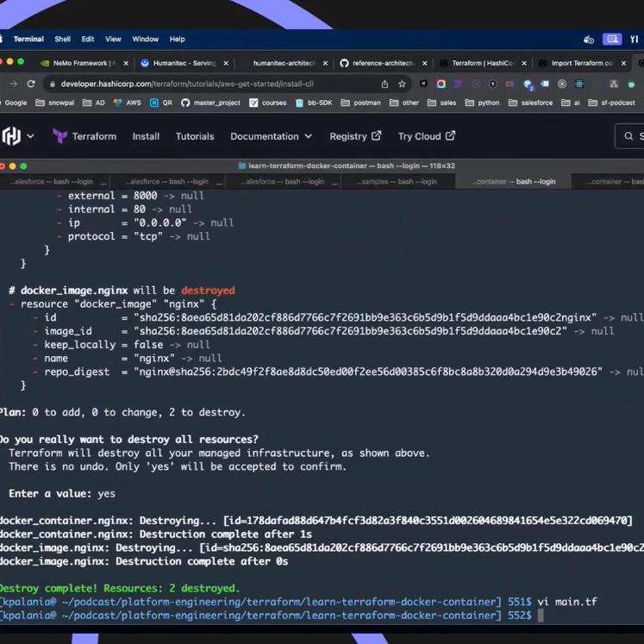Go to Tutorials in Terraform nav
Image resolution: width=644 pixels, height=644 pixels.
pos(195,136)
